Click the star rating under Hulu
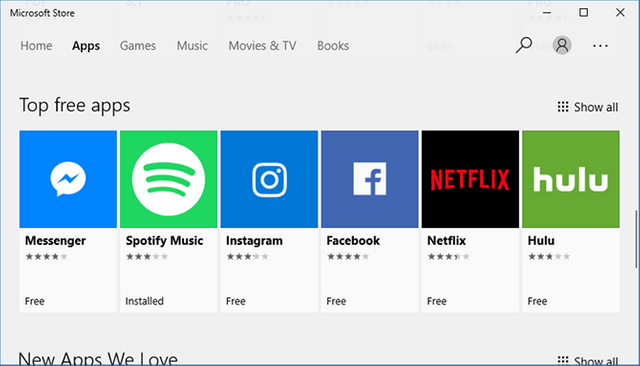Screen dimensions: 640x366 (549, 257)
